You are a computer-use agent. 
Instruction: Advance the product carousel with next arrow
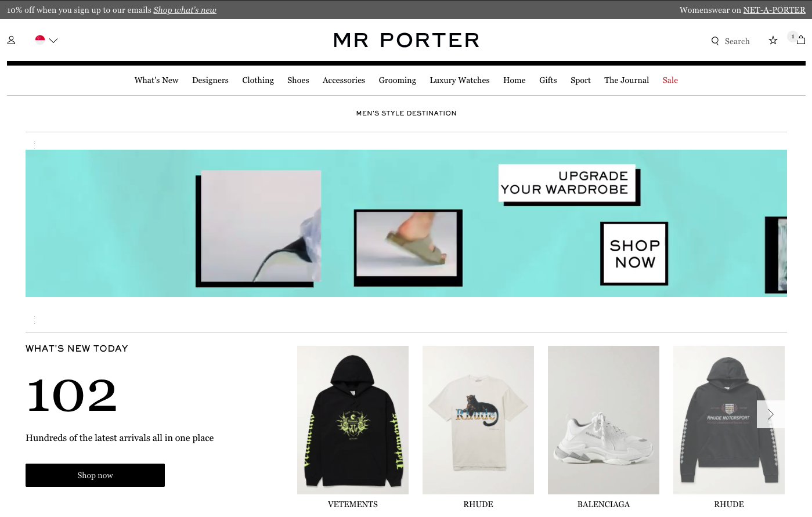pos(771,414)
